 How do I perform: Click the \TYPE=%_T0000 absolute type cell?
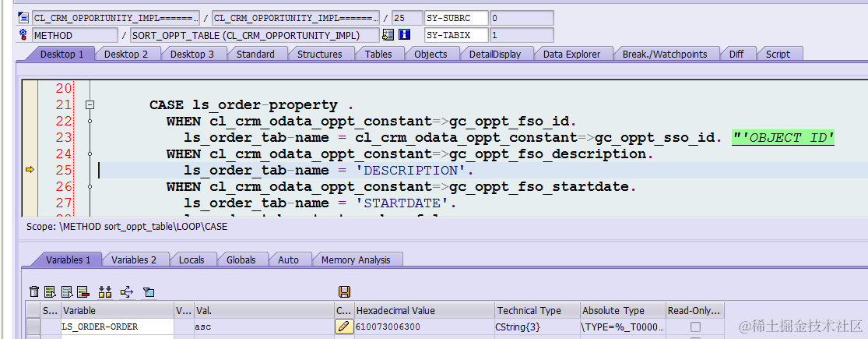[624, 327]
